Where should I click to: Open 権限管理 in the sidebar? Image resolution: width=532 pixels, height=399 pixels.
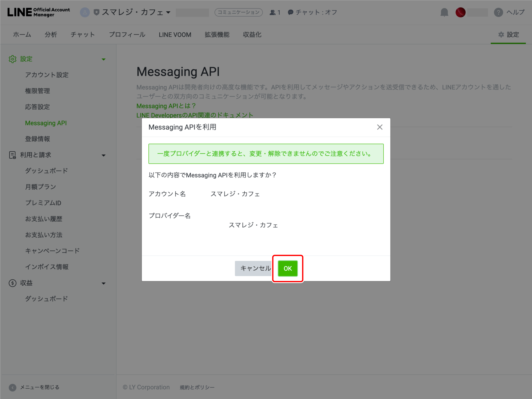[x=38, y=91]
